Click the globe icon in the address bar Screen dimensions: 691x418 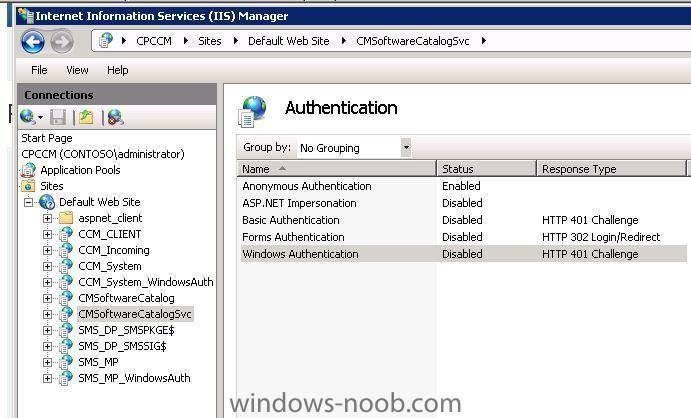point(105,41)
